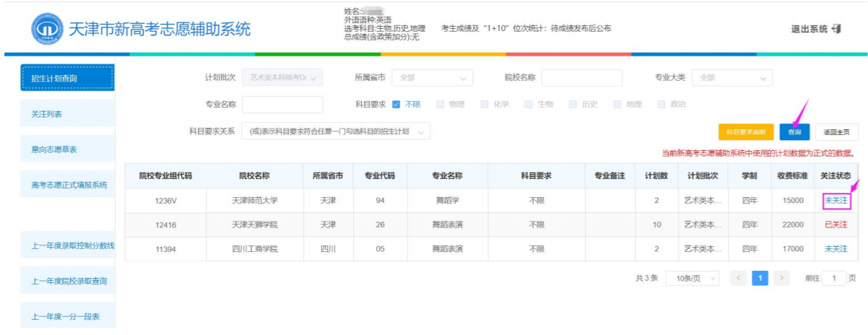Click the 院校名称 input field
The image size is (868, 335).
pyautogui.click(x=581, y=78)
